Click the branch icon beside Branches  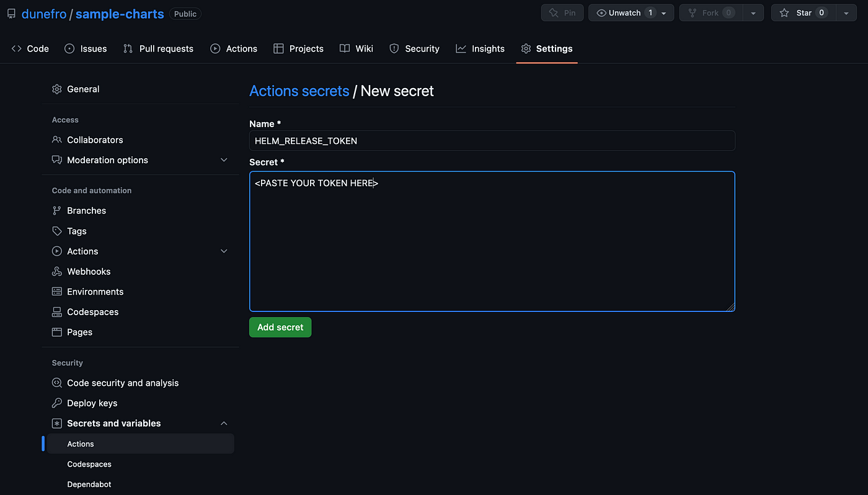coord(57,211)
